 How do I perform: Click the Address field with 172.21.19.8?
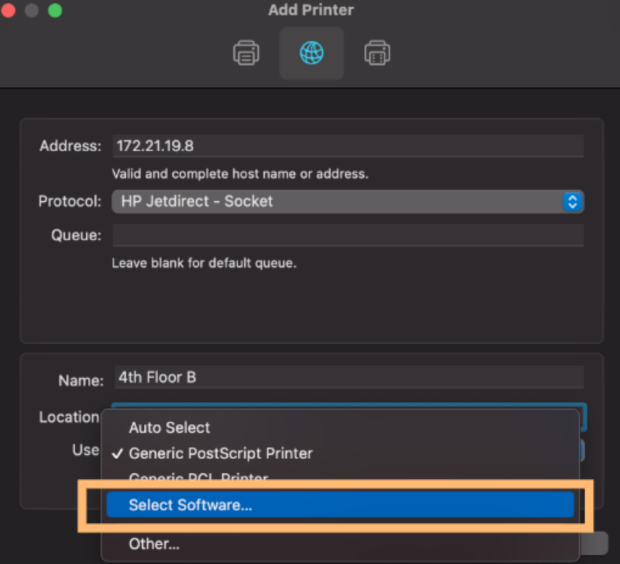348,146
